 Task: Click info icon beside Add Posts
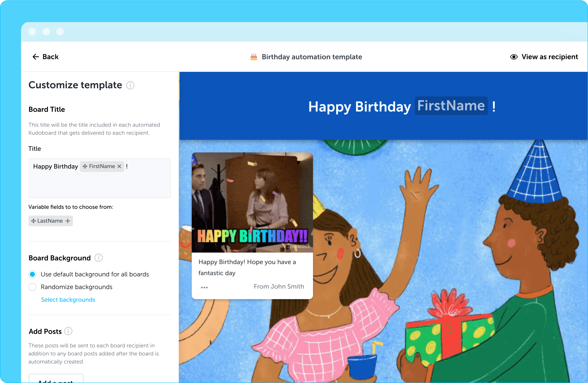click(68, 331)
